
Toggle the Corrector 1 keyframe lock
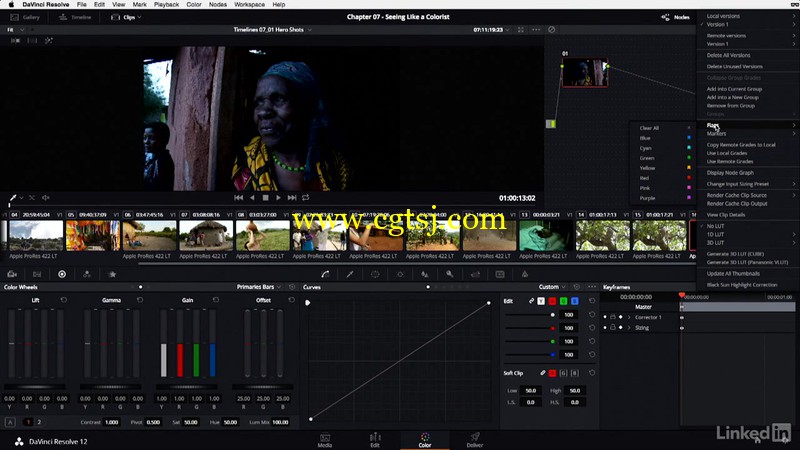pyautogui.click(x=613, y=317)
